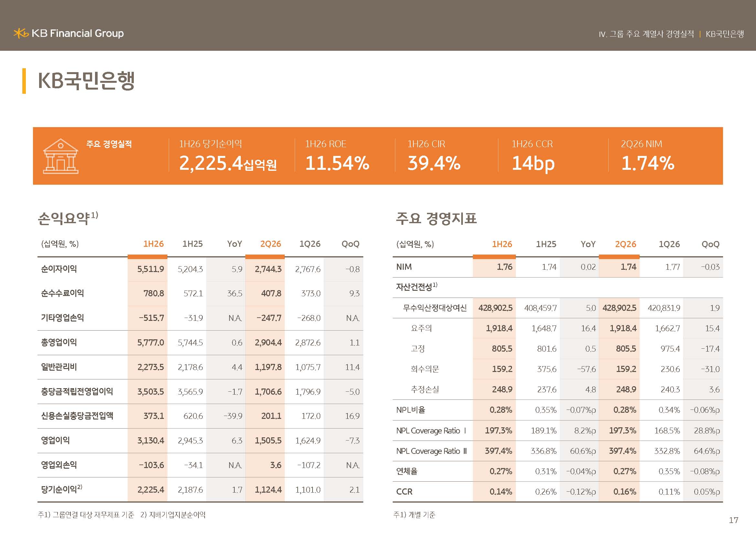The image size is (756, 535).
Task: Select the '회수의문' row label
Action: pyautogui.click(x=425, y=369)
